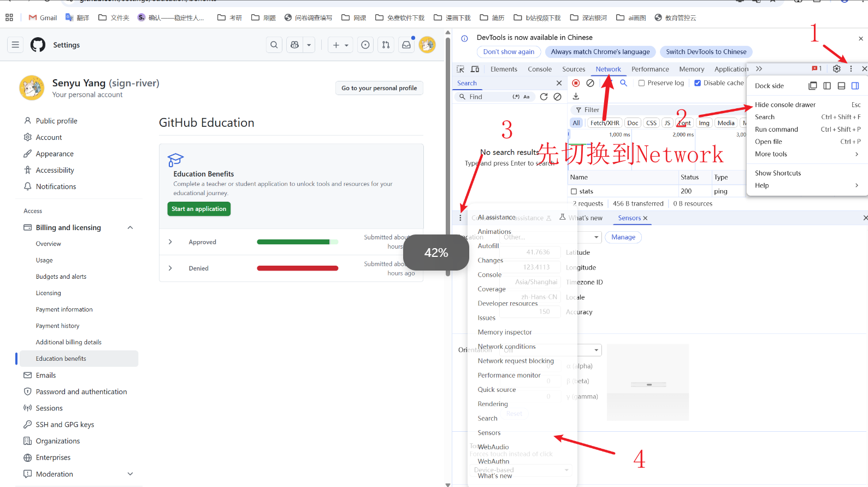Tick the checkbox beside the stats request
This screenshot has height=487, width=868.
coord(574,191)
